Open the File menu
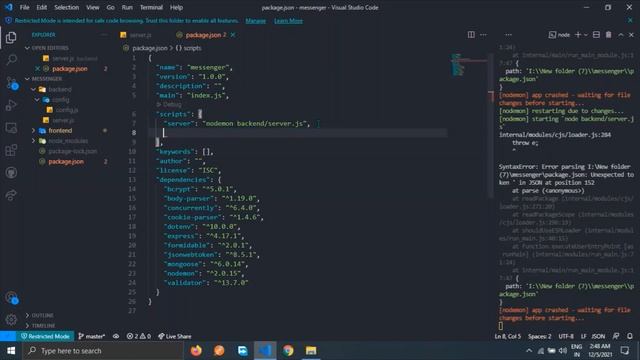This screenshot has width=640, height=360. coord(24,7)
